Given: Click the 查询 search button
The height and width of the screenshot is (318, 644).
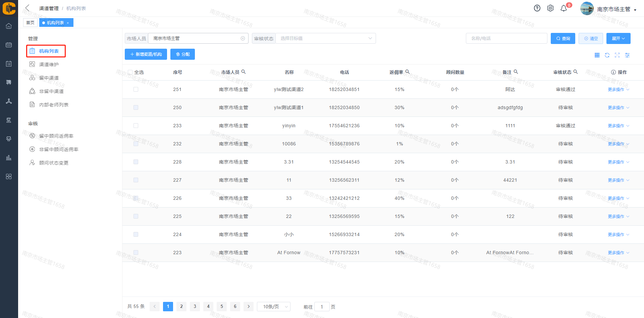Looking at the screenshot, I should pos(563,38).
